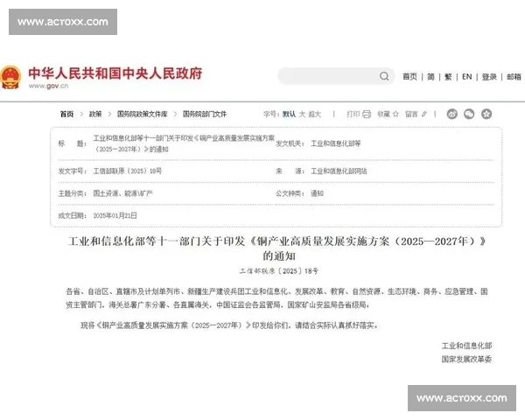
Task: Click the www.gov.cn text under title
Action: click(48, 86)
